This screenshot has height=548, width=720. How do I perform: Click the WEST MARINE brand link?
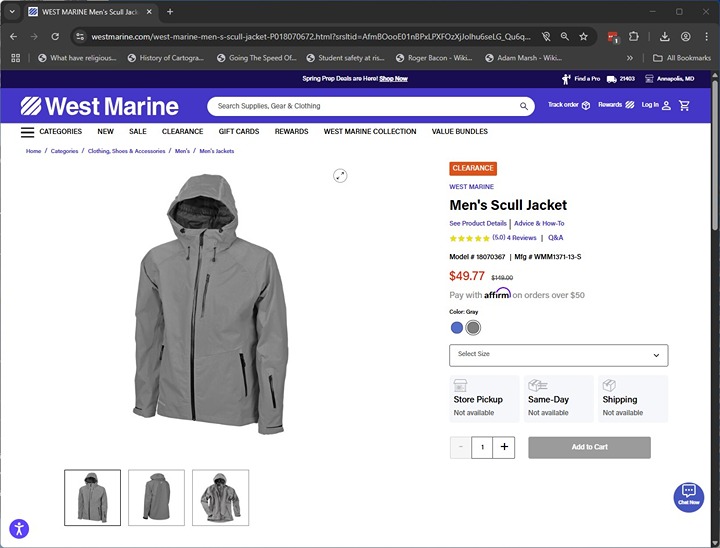click(x=472, y=187)
